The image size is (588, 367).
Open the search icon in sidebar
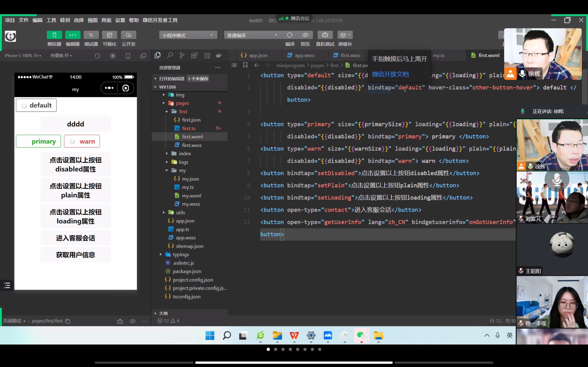pos(170,56)
